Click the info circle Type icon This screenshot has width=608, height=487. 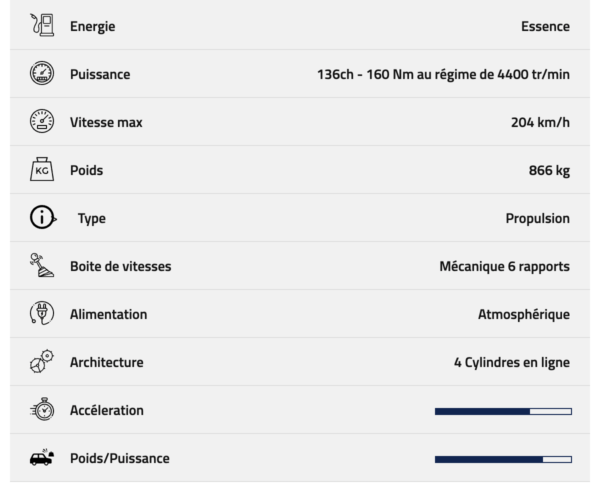coord(43,217)
